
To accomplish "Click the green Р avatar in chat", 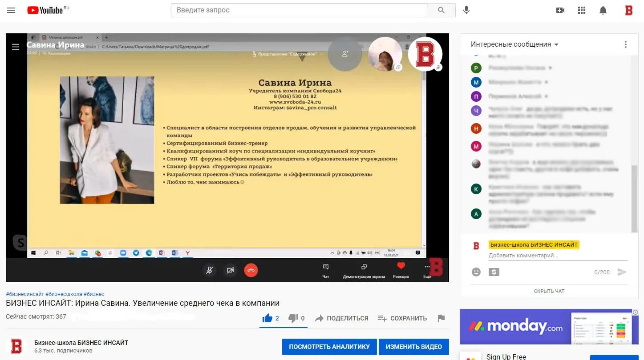I will (x=476, y=68).
